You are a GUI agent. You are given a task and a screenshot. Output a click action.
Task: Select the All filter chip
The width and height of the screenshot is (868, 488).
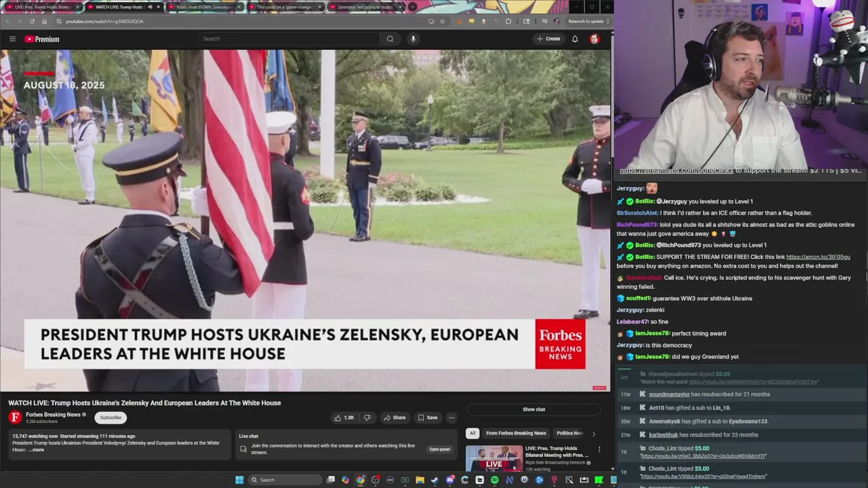473,433
